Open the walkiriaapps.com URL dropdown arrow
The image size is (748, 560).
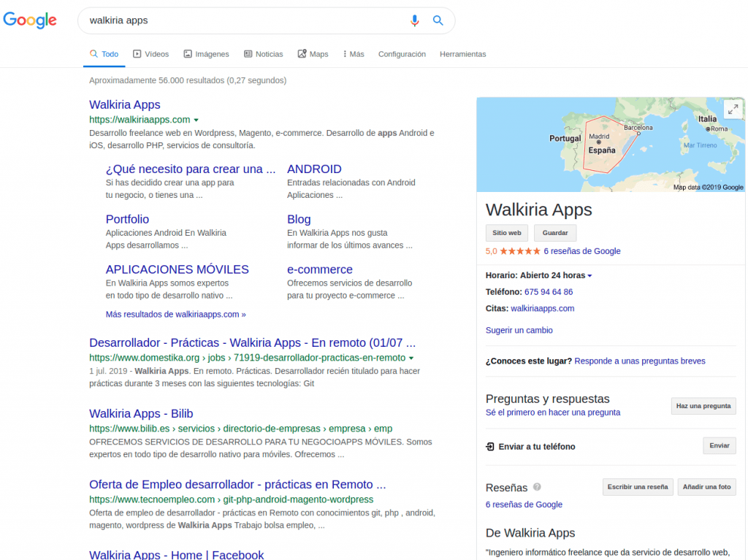pos(196,120)
